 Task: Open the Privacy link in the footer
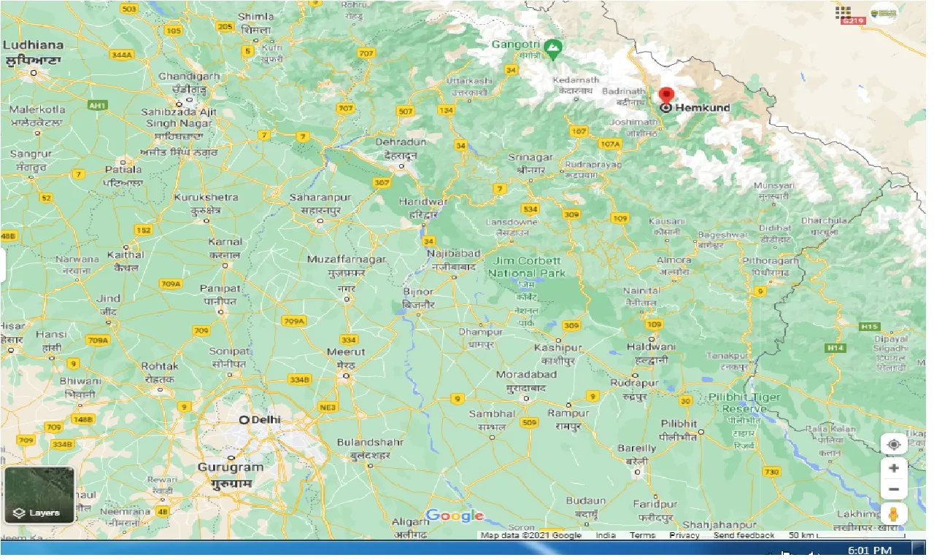[x=684, y=535]
